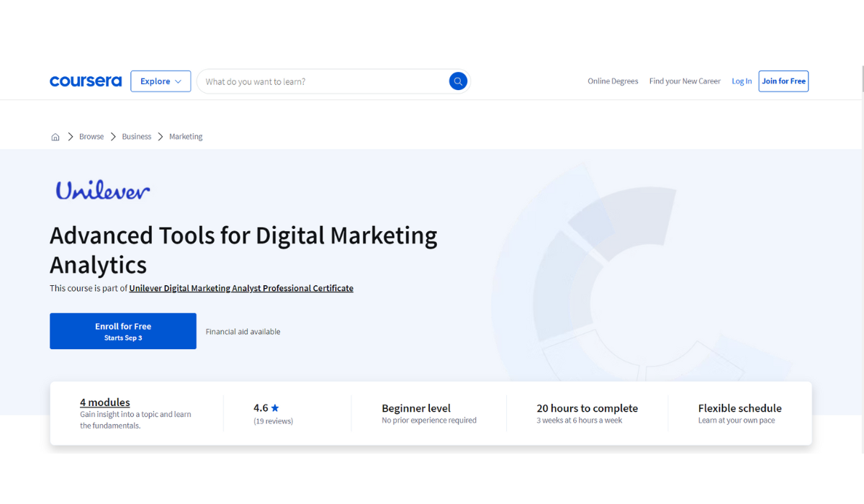Click the Unilever logo
Screen dimensions: 864x504
pyautogui.click(x=103, y=190)
